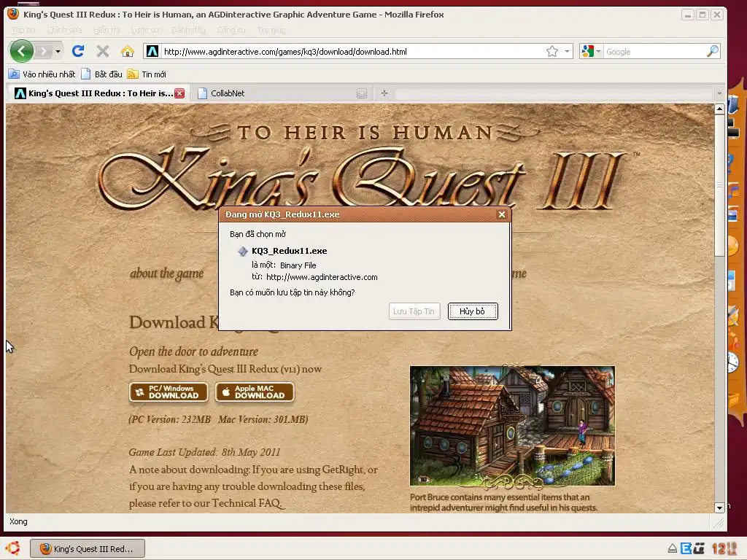Screen dimensions: 747x560
Task: Open a new tab with plus button
Action: (x=384, y=93)
